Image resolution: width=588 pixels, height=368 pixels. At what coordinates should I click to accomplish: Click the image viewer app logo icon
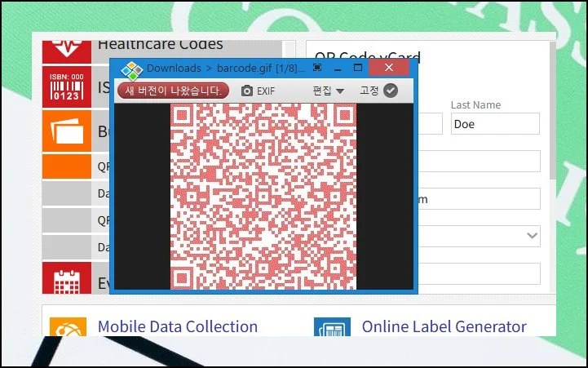(131, 69)
